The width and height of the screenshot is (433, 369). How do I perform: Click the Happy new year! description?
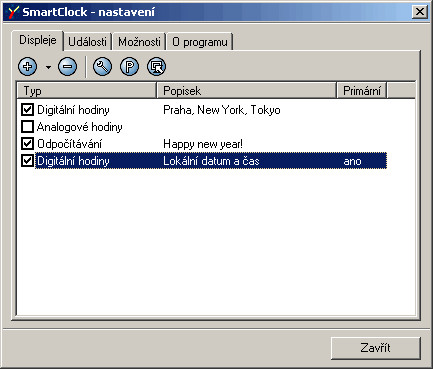pos(203,144)
